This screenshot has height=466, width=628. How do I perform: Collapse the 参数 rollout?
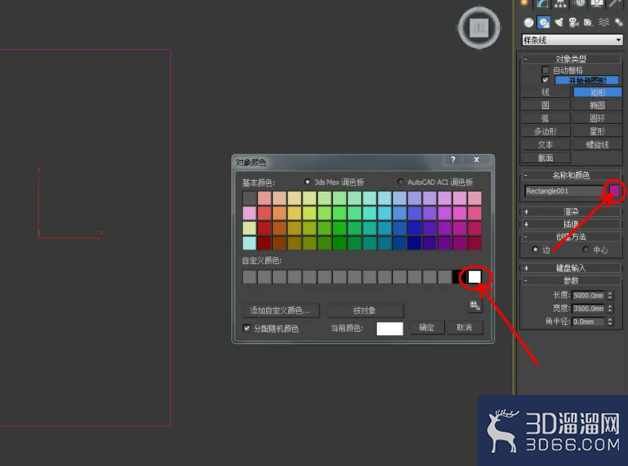tap(571, 280)
